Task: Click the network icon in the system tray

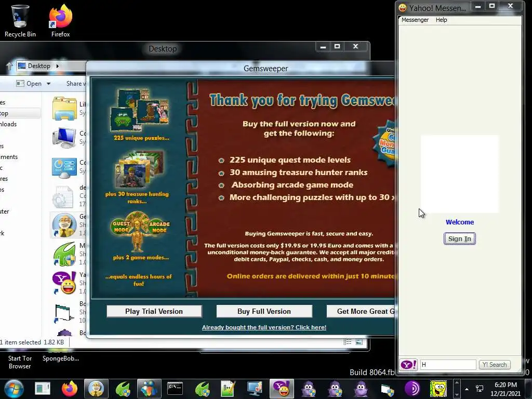Action: tap(480, 389)
